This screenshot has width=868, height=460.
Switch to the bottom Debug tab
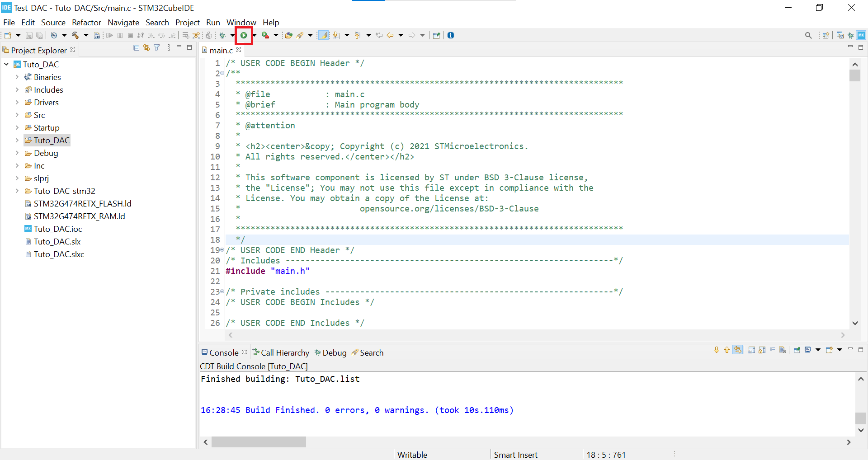330,353
